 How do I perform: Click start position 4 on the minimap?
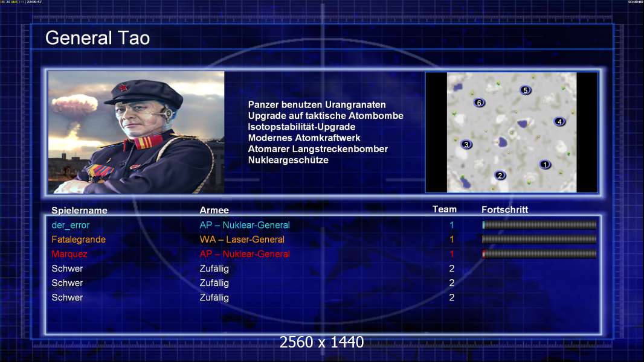tap(559, 121)
